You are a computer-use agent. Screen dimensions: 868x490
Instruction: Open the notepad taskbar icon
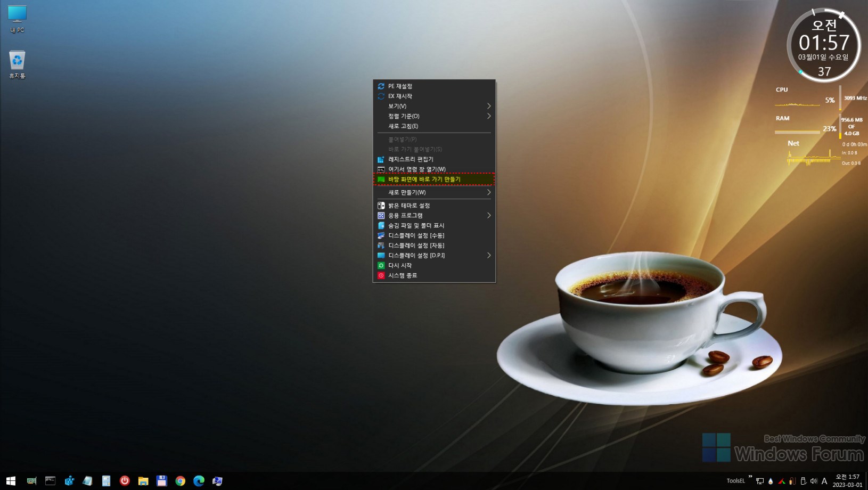pyautogui.click(x=87, y=481)
